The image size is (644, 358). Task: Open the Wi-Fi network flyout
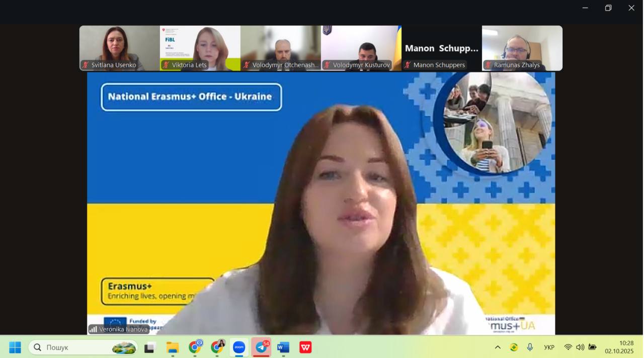coord(568,347)
